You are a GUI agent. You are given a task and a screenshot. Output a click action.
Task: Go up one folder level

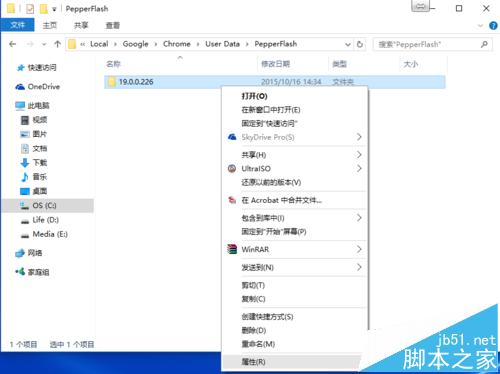[57, 44]
